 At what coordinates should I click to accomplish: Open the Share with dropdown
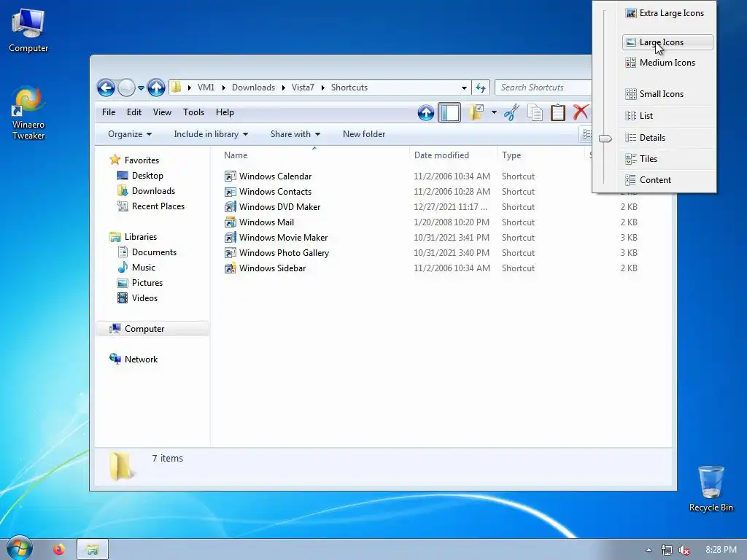click(x=295, y=134)
